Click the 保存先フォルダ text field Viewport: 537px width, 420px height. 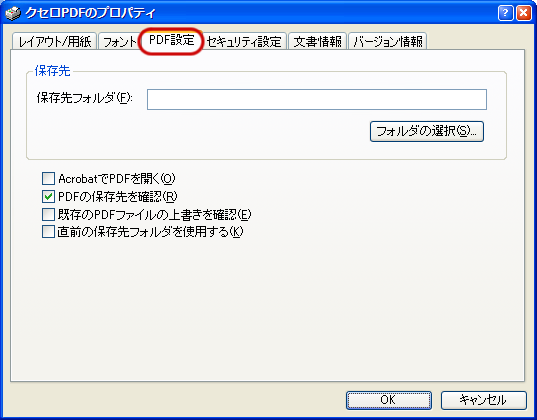(317, 99)
